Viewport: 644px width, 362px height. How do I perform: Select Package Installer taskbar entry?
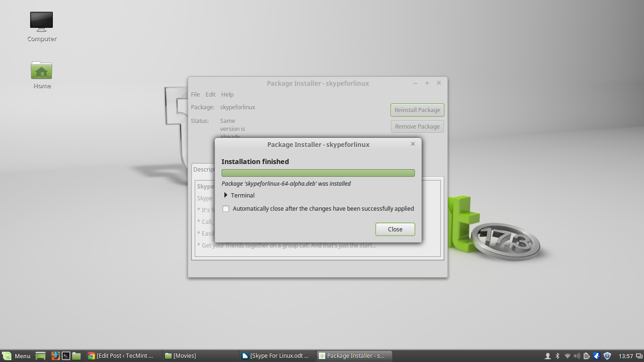[x=354, y=356]
